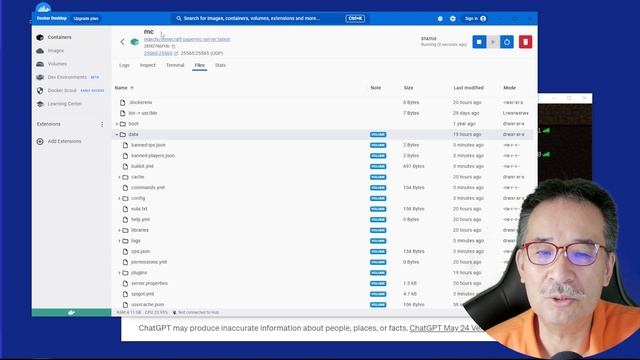Select the ops.json file

point(140,251)
